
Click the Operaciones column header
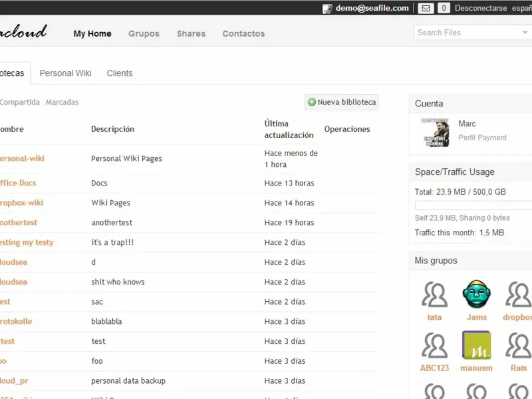pos(346,129)
